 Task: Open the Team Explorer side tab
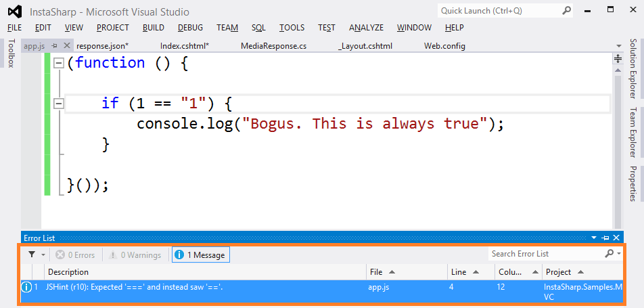(x=633, y=132)
